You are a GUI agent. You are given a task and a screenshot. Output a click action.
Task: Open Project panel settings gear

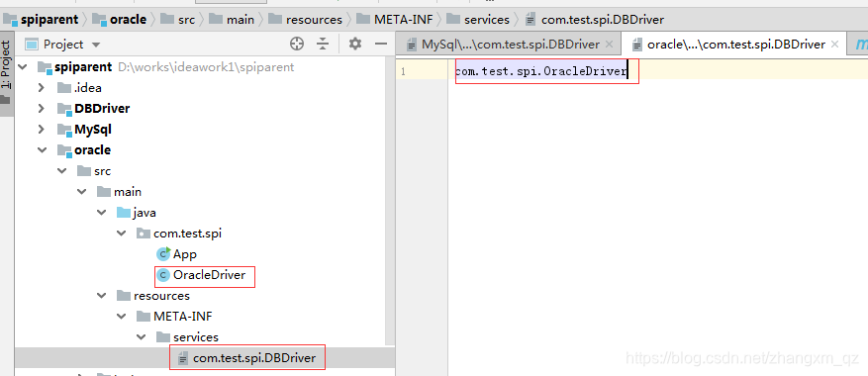point(355,45)
